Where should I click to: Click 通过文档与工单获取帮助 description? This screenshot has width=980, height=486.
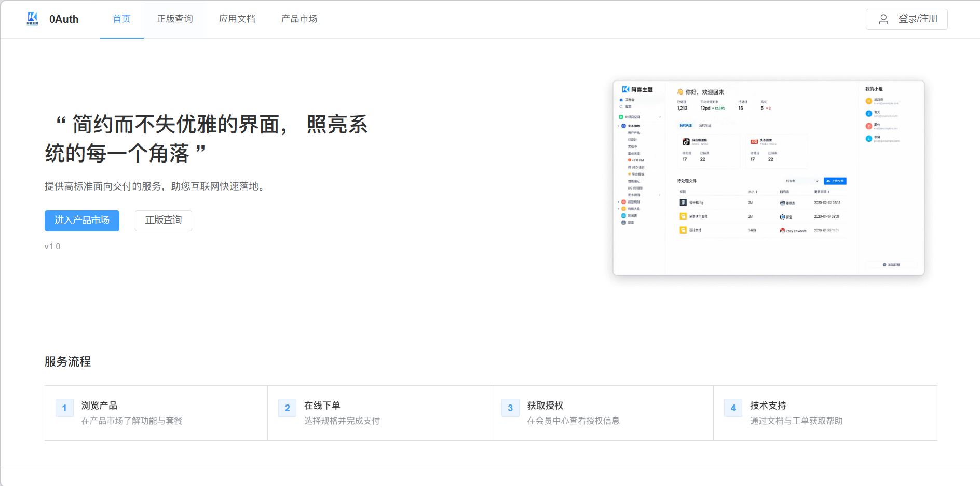click(x=796, y=421)
